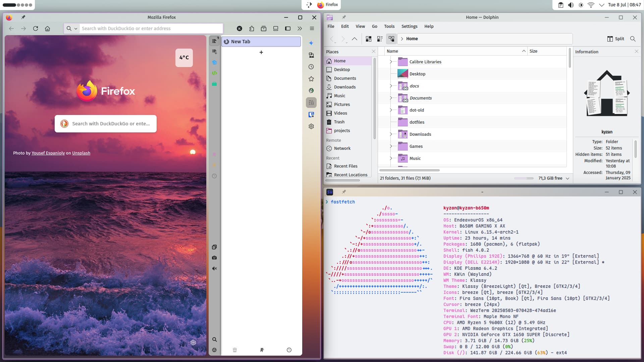The width and height of the screenshot is (644, 362).
Task: Open Downloads in the Places panel
Action: [x=344, y=87]
